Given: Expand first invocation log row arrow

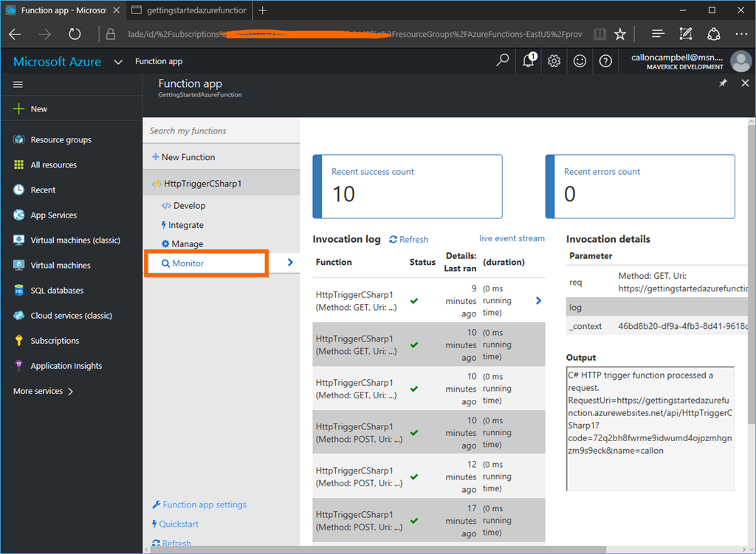Looking at the screenshot, I should click(538, 300).
